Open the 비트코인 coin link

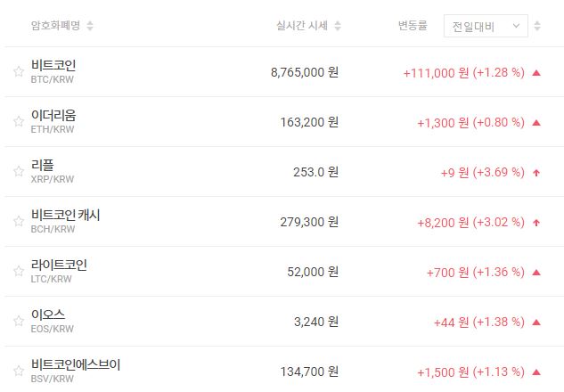[x=53, y=65]
